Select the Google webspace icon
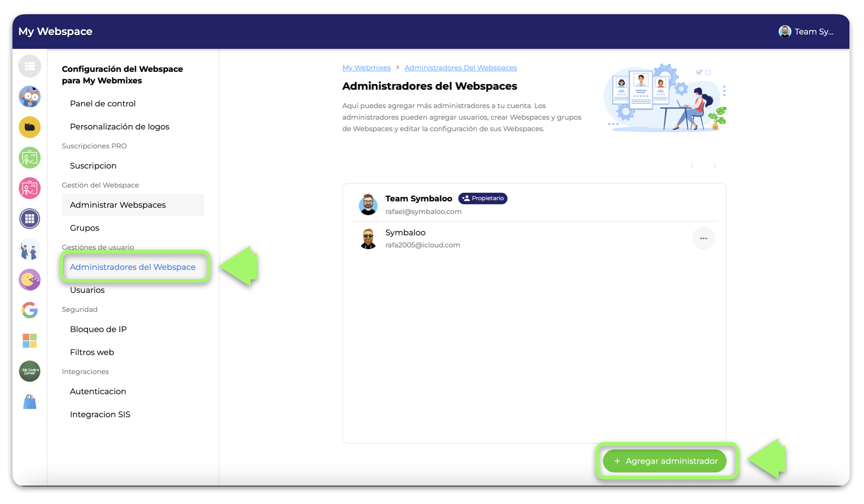 [30, 310]
